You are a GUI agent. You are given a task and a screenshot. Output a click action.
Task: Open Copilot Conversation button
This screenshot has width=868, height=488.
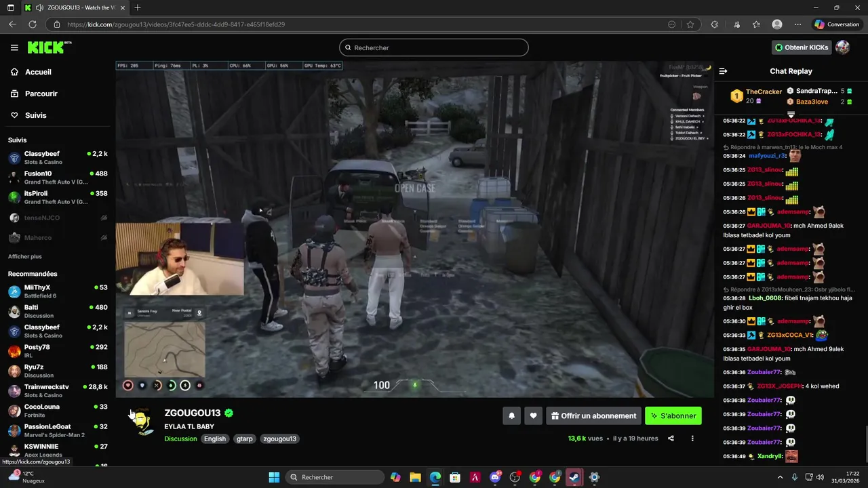coord(837,24)
